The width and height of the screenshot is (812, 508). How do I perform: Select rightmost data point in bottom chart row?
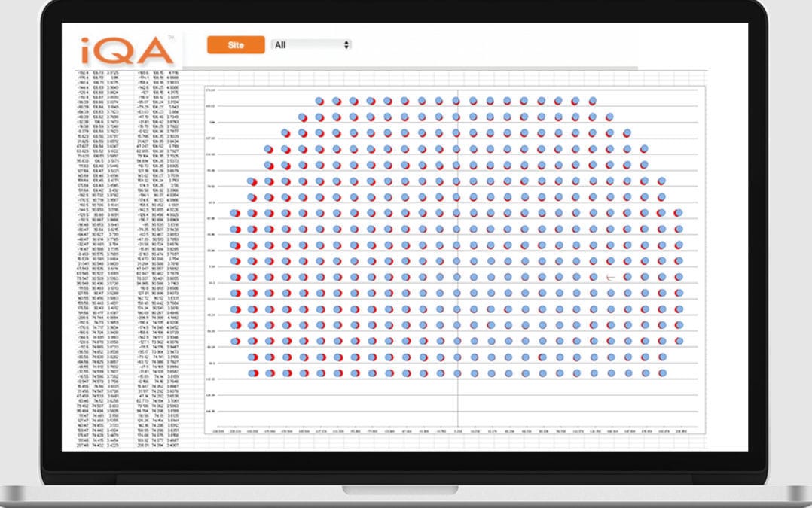click(663, 373)
